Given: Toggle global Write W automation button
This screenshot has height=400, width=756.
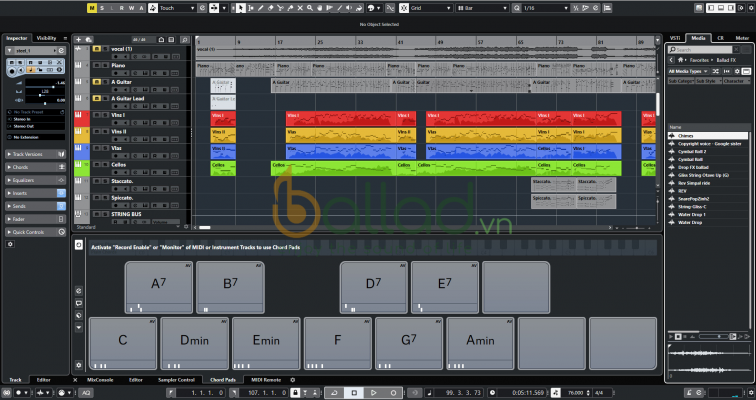Looking at the screenshot, I should pyautogui.click(x=131, y=8).
